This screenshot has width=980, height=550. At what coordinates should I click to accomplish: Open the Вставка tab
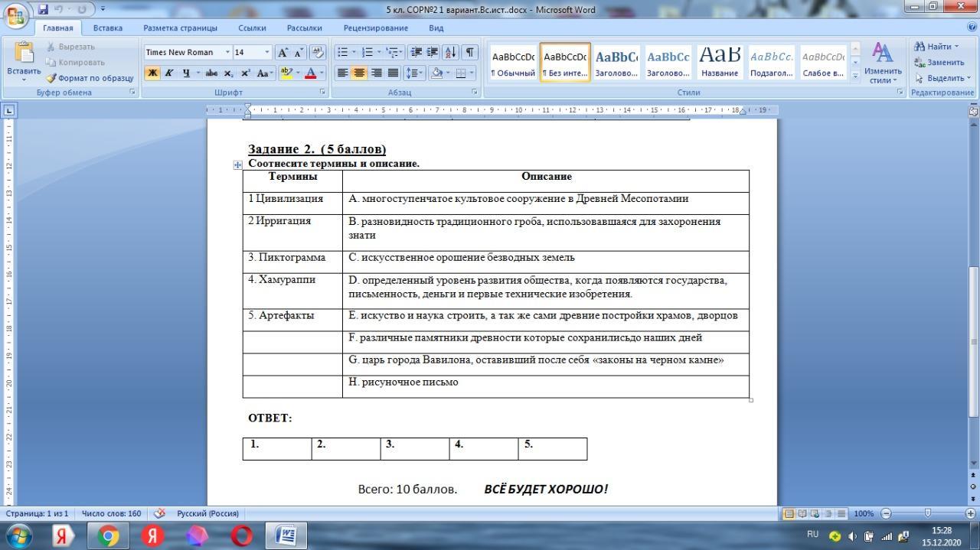(x=107, y=28)
